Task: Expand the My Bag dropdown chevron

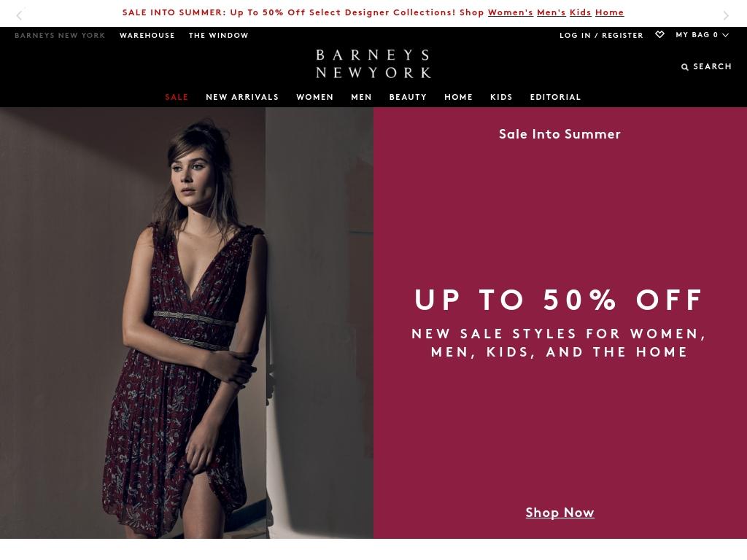Action: click(725, 35)
